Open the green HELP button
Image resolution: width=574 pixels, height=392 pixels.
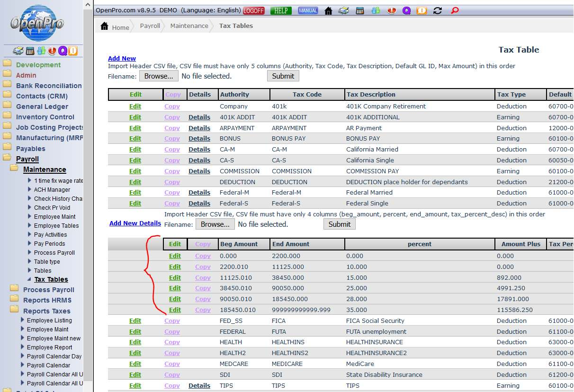coord(281,10)
